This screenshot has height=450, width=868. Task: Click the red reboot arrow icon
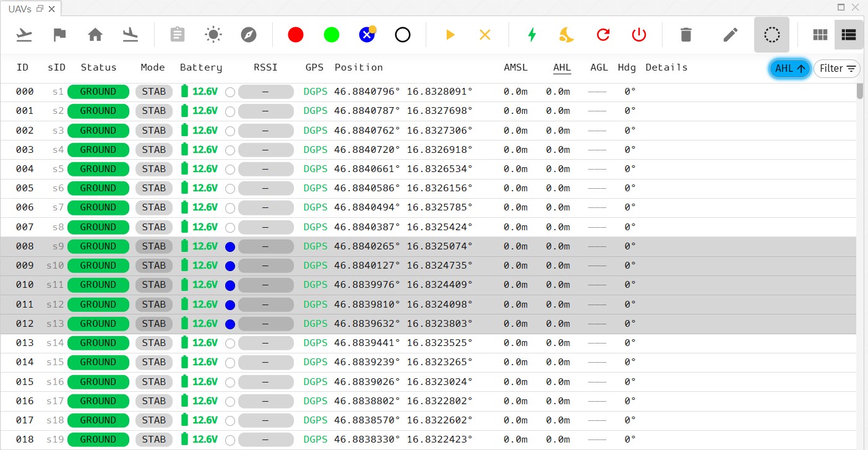pos(603,35)
